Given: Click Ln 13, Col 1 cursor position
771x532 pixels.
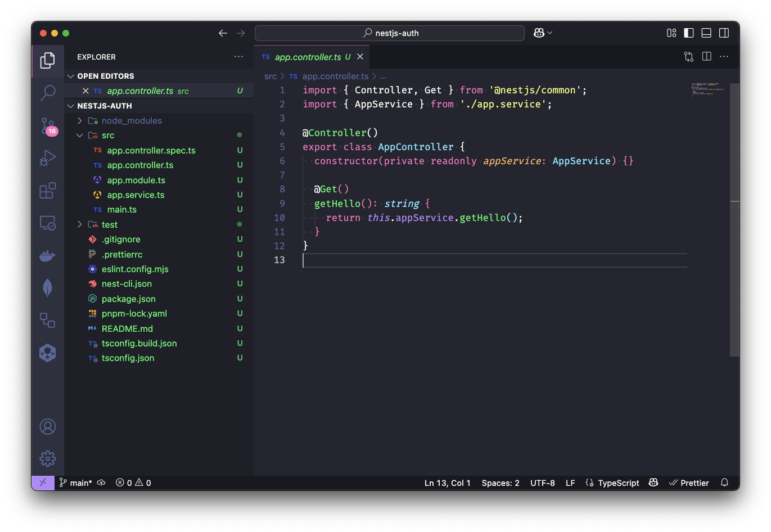Looking at the screenshot, I should (448, 483).
